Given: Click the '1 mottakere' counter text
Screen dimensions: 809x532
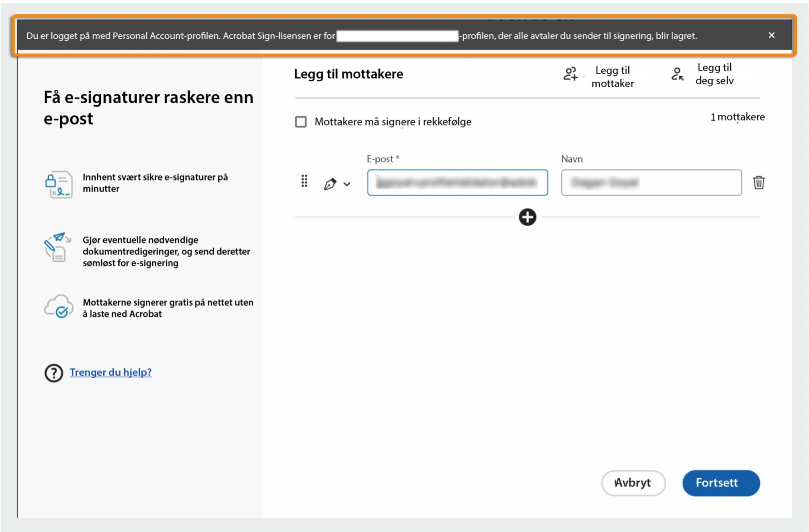Looking at the screenshot, I should (737, 117).
